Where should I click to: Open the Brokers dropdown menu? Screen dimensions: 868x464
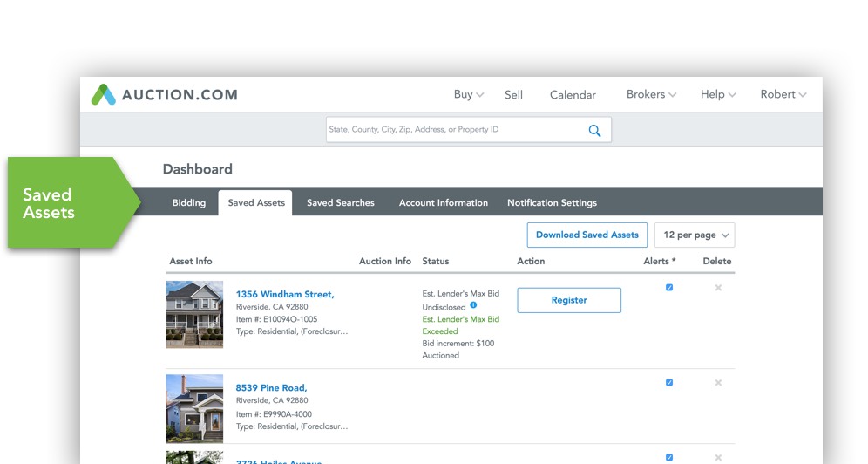651,95
